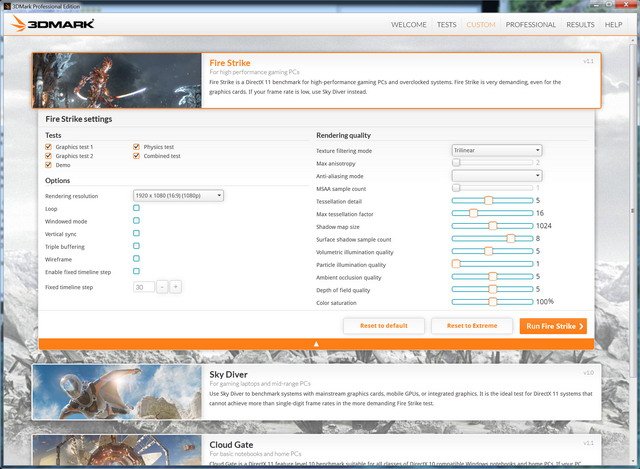Click the Cloud Gate thumbnail image

(x=117, y=450)
